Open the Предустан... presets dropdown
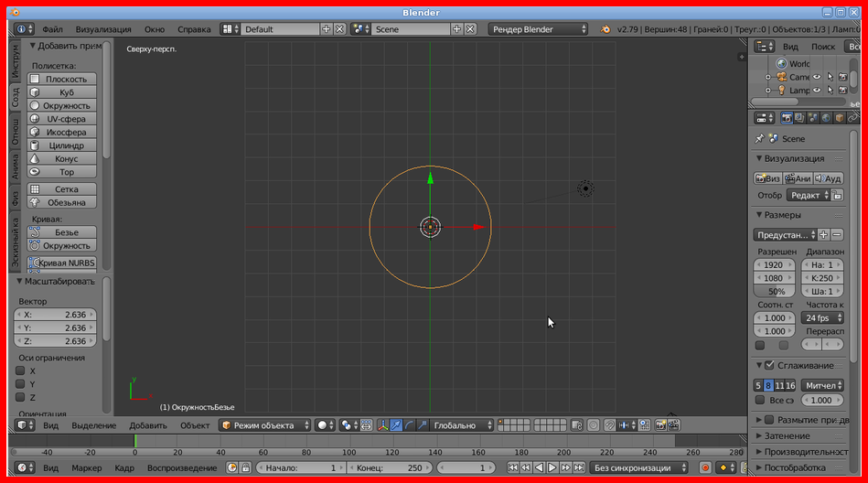868x483 pixels. point(785,235)
